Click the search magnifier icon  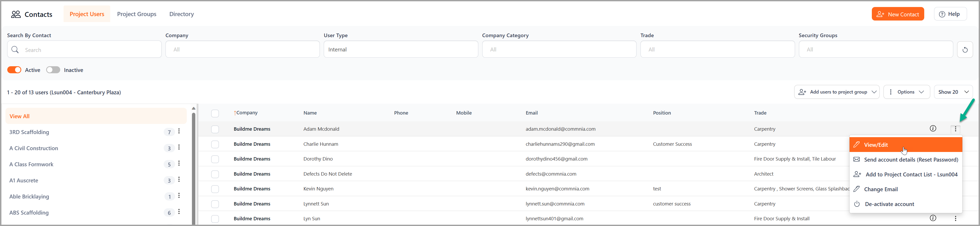pyautogui.click(x=15, y=50)
